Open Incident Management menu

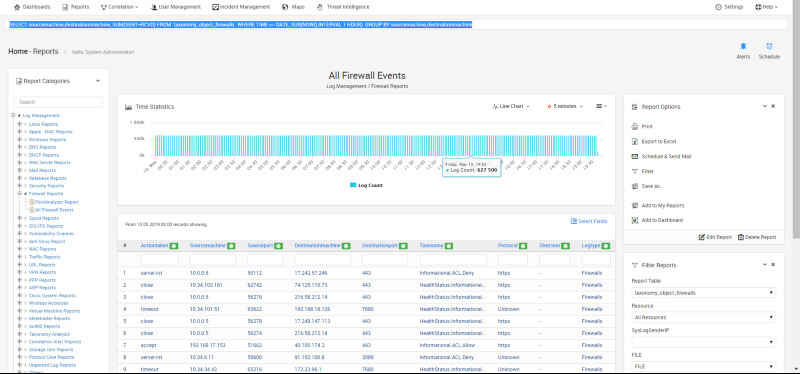pyautogui.click(x=241, y=7)
